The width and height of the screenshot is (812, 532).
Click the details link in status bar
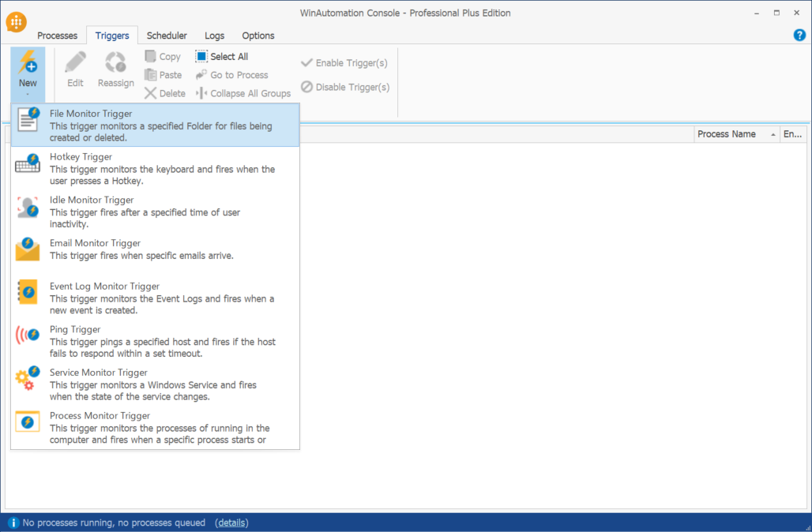coord(231,523)
